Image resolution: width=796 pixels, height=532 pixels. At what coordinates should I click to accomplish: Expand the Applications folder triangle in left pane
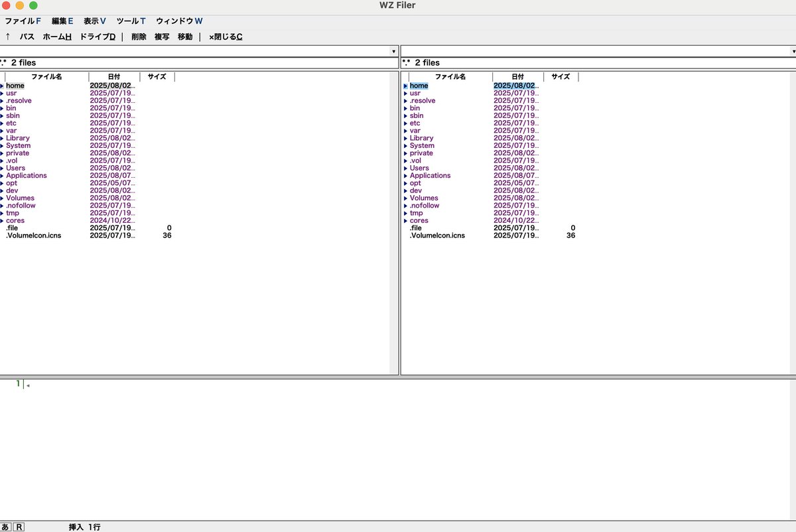[2, 176]
